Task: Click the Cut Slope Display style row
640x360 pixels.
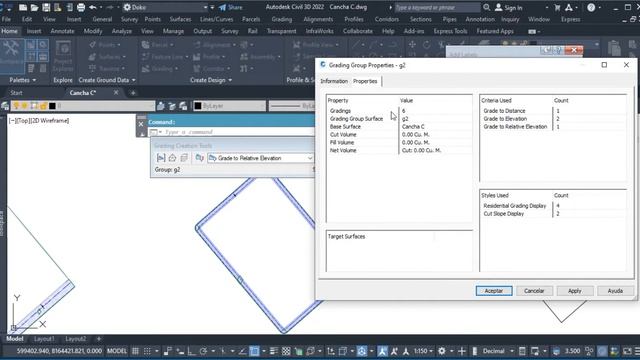Action: pos(553,214)
